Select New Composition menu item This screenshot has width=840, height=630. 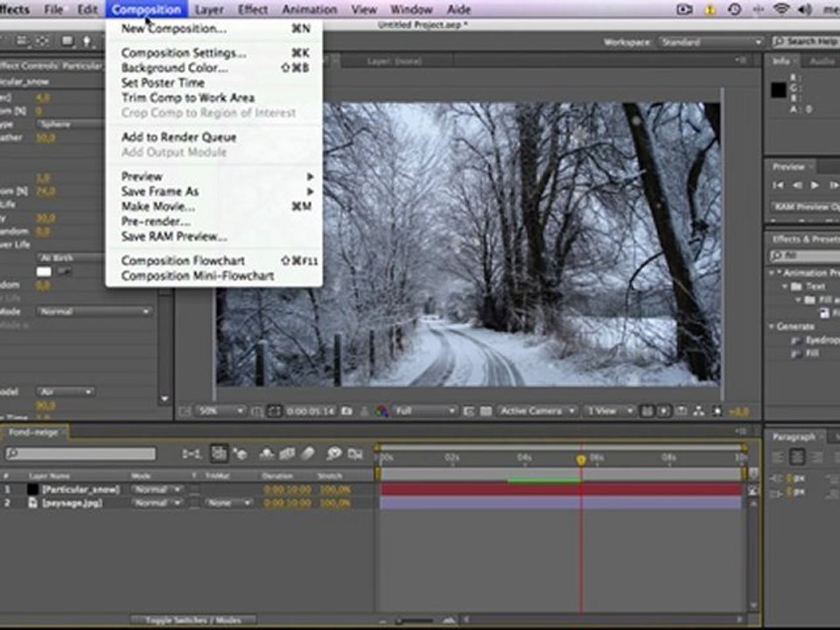click(214, 28)
